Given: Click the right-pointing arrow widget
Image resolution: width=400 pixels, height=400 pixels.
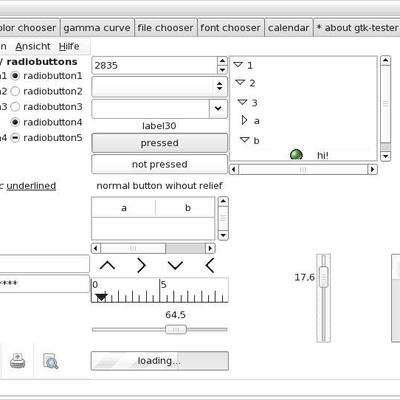Looking at the screenshot, I should pos(142,266).
